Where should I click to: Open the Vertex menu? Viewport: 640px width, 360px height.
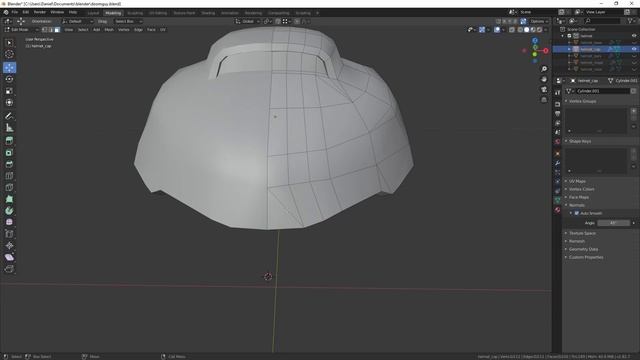pos(124,30)
